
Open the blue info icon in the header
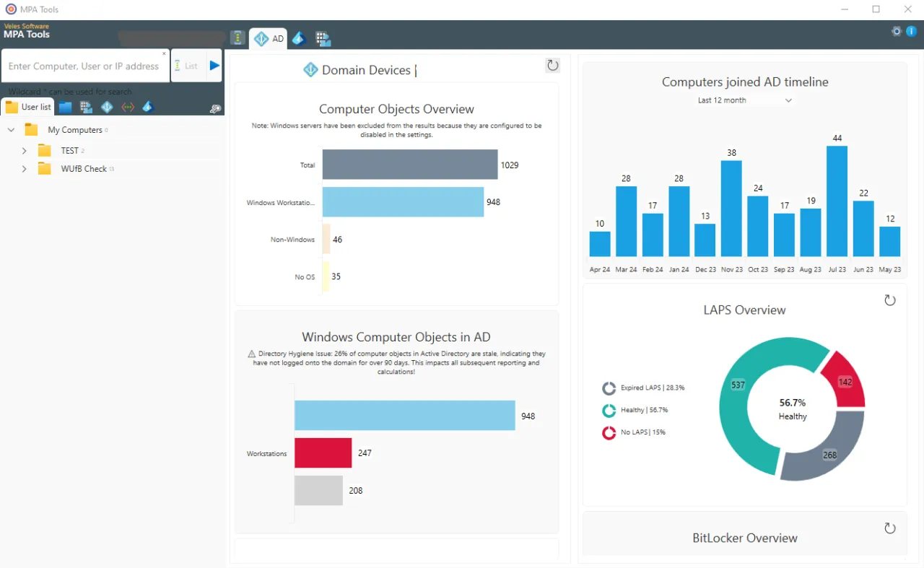tap(911, 31)
